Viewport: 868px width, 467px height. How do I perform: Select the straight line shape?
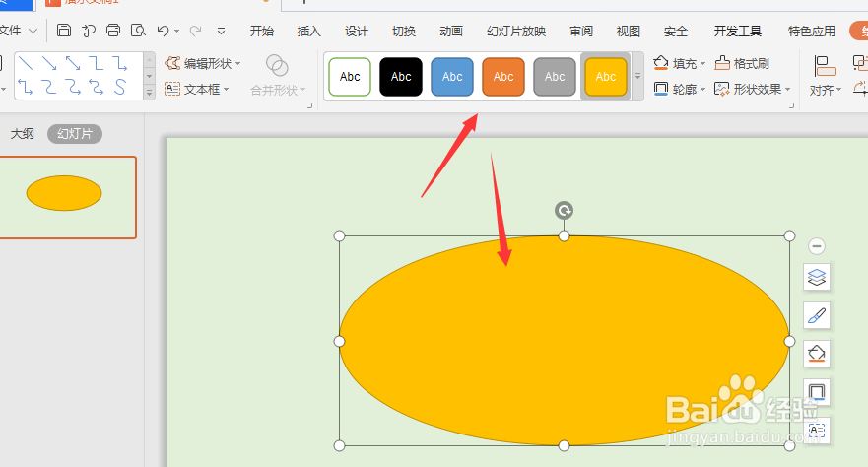click(26, 63)
